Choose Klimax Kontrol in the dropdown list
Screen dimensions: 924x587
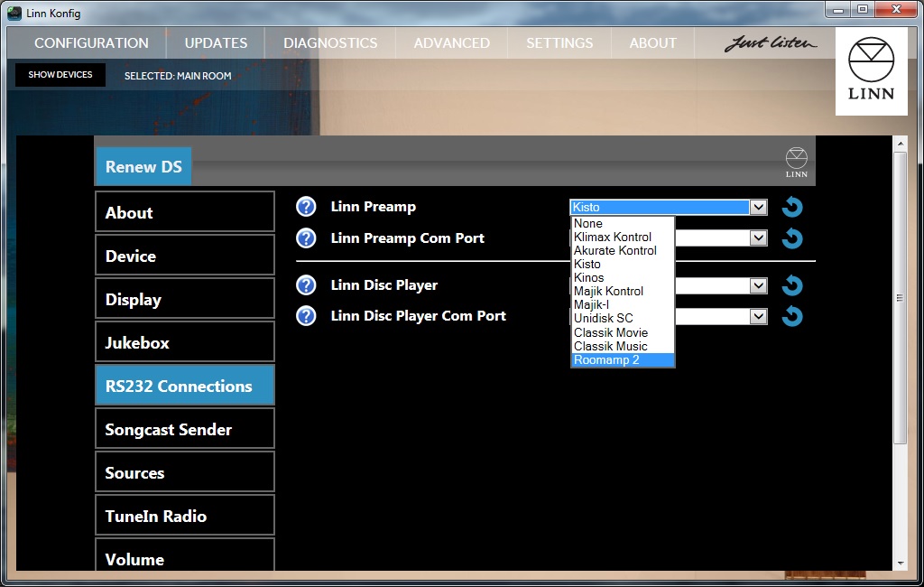613,237
